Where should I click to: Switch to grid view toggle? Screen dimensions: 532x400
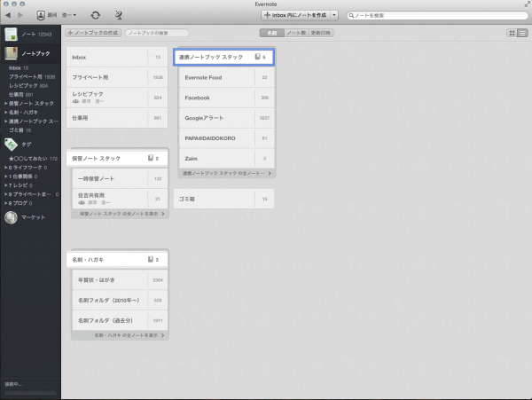[512, 33]
